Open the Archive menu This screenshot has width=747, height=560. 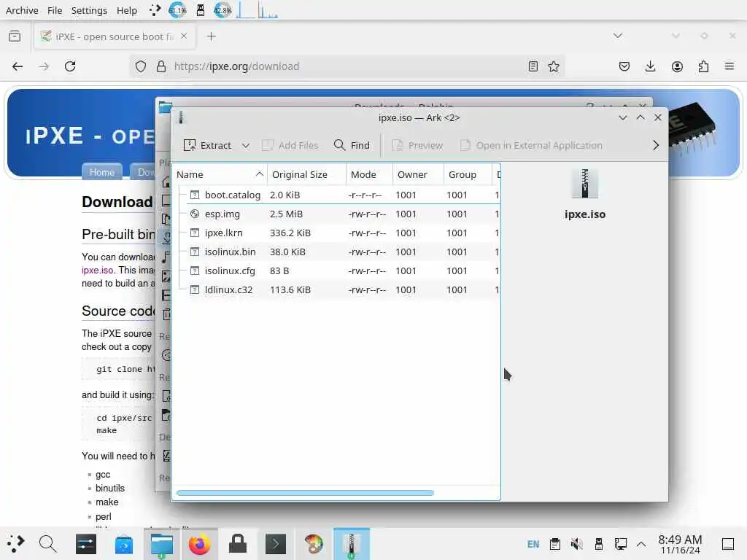[22, 10]
